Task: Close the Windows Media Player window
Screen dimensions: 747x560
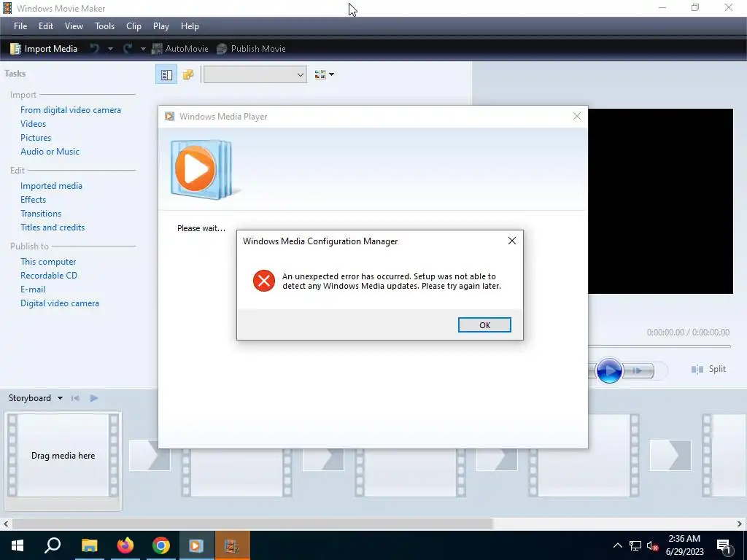Action: [x=576, y=116]
